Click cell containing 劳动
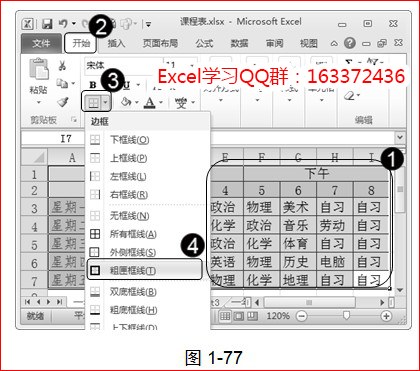This screenshot has height=371, width=420. click(335, 226)
